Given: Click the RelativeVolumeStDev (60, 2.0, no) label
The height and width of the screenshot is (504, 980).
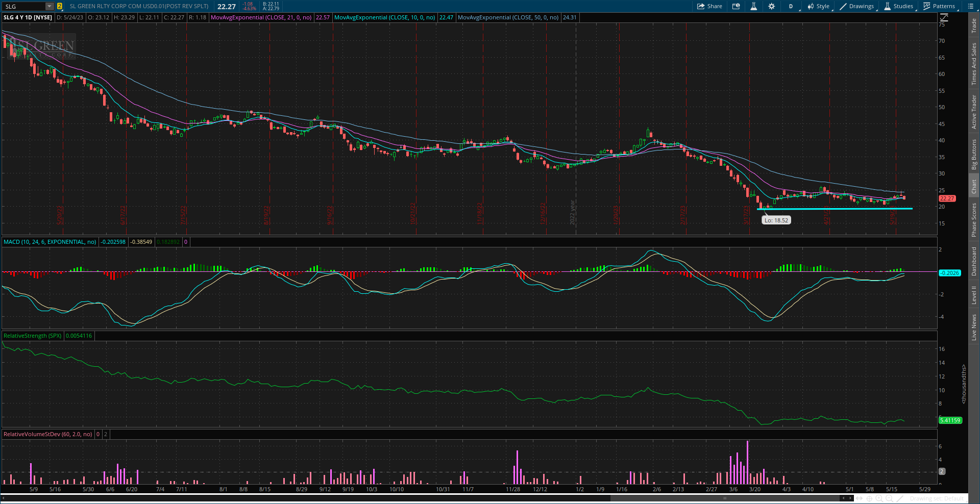Looking at the screenshot, I should (48, 434).
